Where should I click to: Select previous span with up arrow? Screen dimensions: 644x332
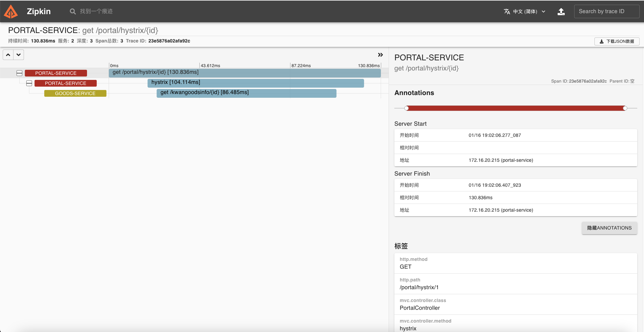tap(8, 55)
